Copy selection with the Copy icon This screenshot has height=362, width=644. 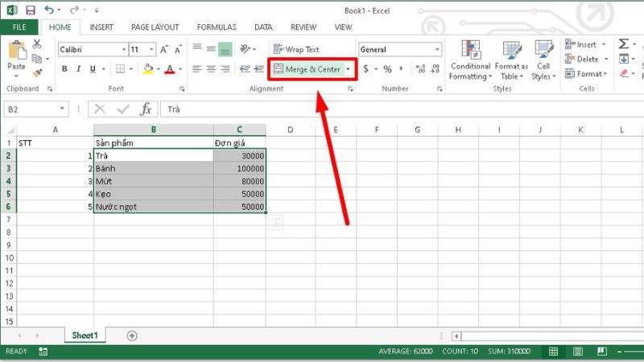pyautogui.click(x=36, y=59)
